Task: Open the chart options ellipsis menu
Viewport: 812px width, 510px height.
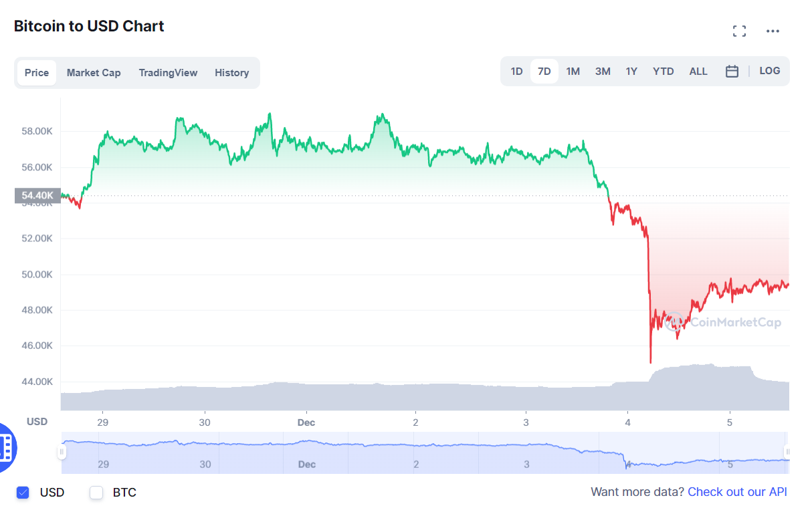Action: pos(773,31)
